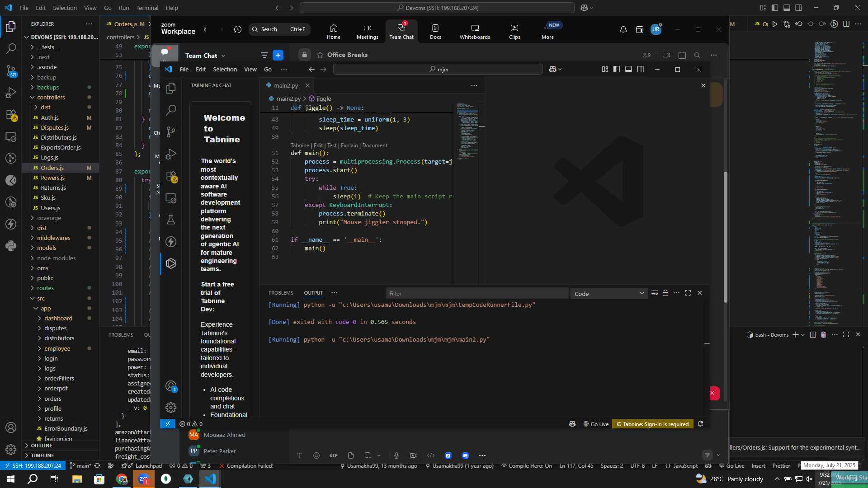Click the Zoom window vertical scrollbar thumb
The width and height of the screenshot is (868, 488).
726,237
